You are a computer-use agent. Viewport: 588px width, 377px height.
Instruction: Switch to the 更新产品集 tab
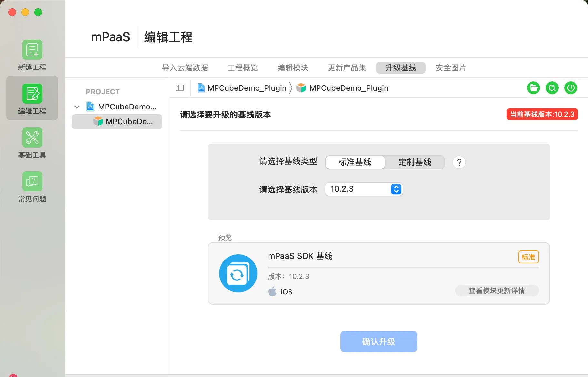[347, 68]
